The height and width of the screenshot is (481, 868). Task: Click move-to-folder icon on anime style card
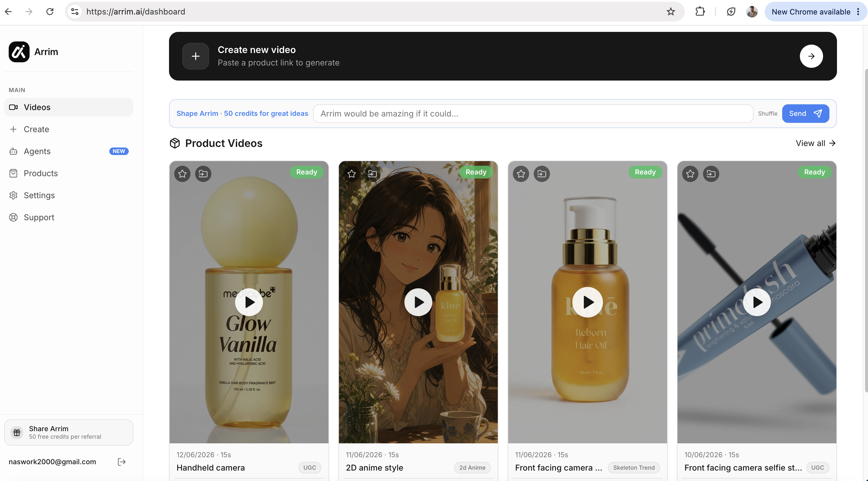pyautogui.click(x=372, y=174)
